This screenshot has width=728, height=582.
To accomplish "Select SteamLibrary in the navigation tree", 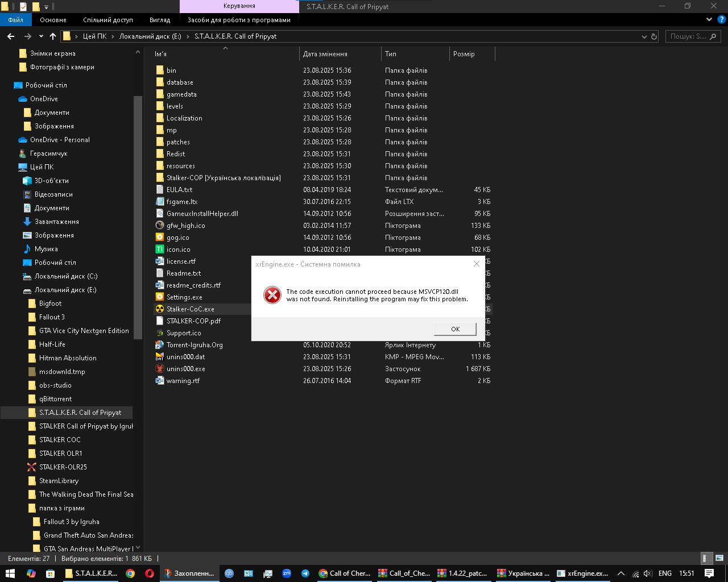I will [59, 481].
